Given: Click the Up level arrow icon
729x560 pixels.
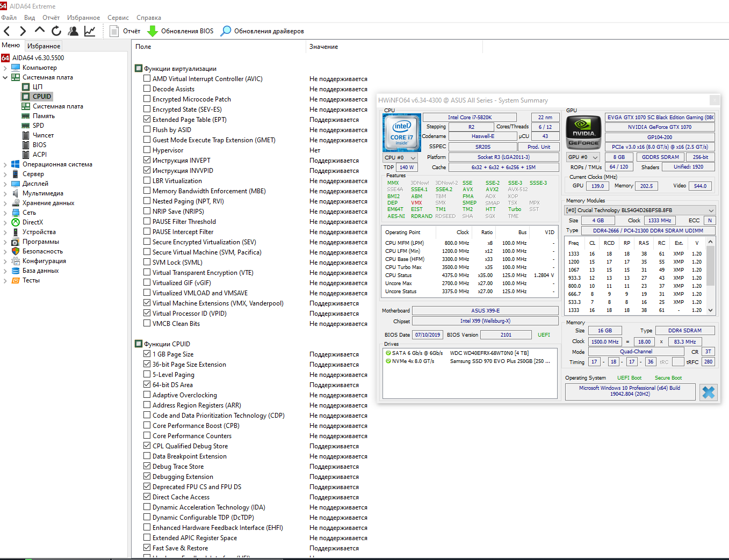Looking at the screenshot, I should tap(40, 31).
